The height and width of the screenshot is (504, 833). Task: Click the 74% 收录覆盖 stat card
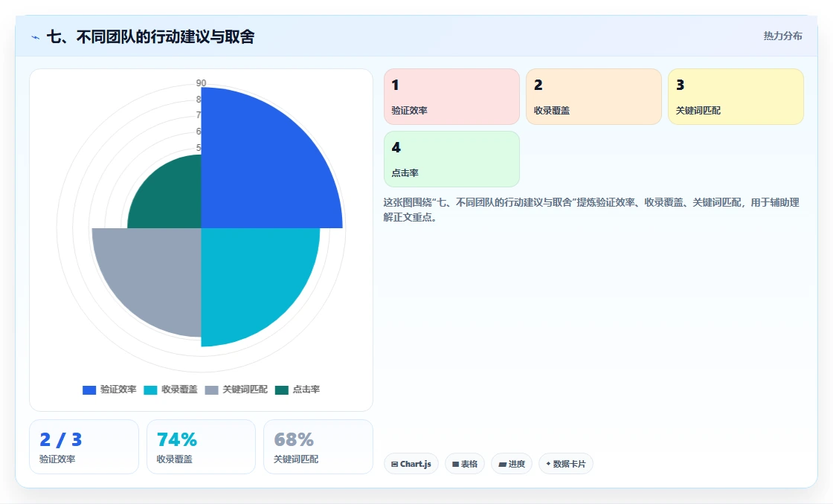click(201, 447)
